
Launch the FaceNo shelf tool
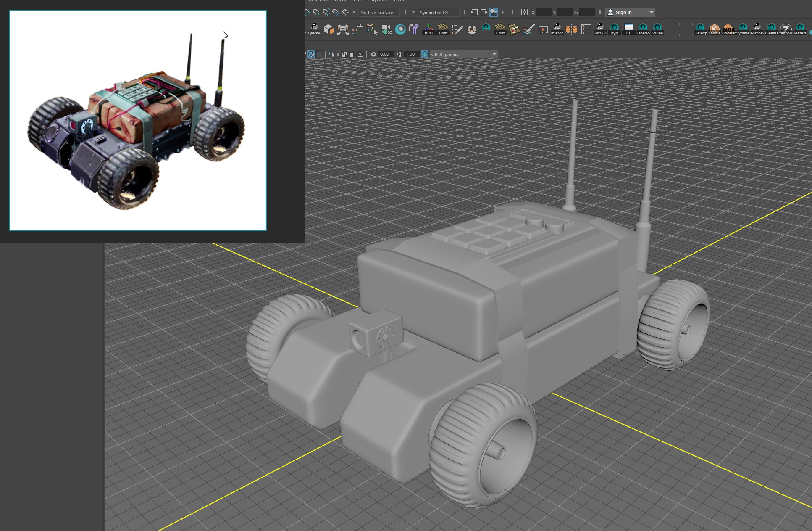coord(643,29)
